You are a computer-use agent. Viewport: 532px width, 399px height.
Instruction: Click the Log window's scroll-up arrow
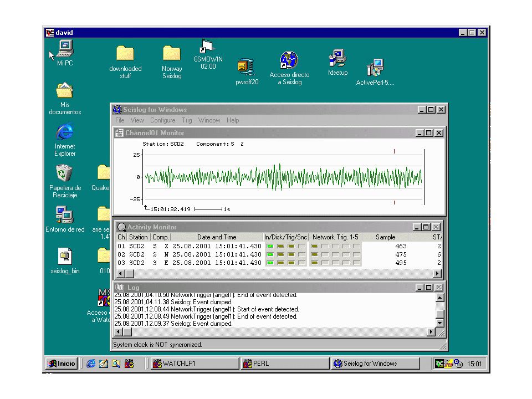click(439, 298)
